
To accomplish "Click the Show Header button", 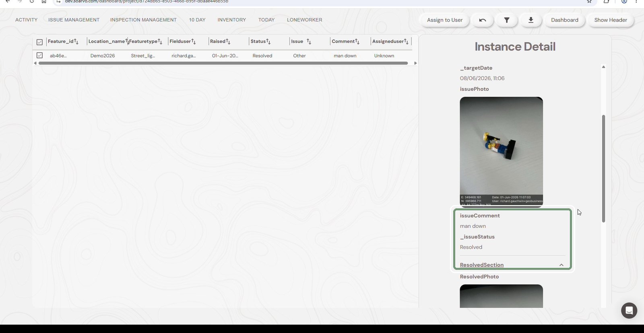I will [x=611, y=20].
